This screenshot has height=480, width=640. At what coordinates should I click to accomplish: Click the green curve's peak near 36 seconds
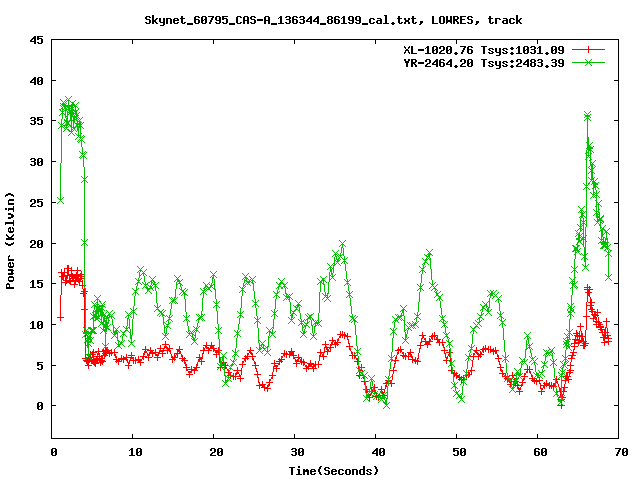click(342, 244)
